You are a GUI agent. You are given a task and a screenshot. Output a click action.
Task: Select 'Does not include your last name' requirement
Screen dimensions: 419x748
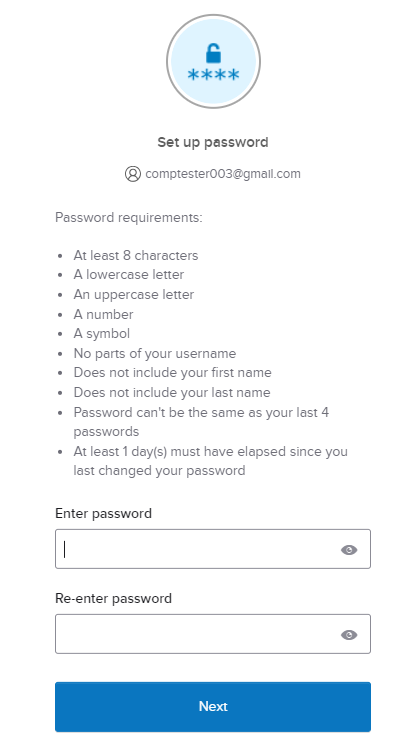(x=172, y=393)
